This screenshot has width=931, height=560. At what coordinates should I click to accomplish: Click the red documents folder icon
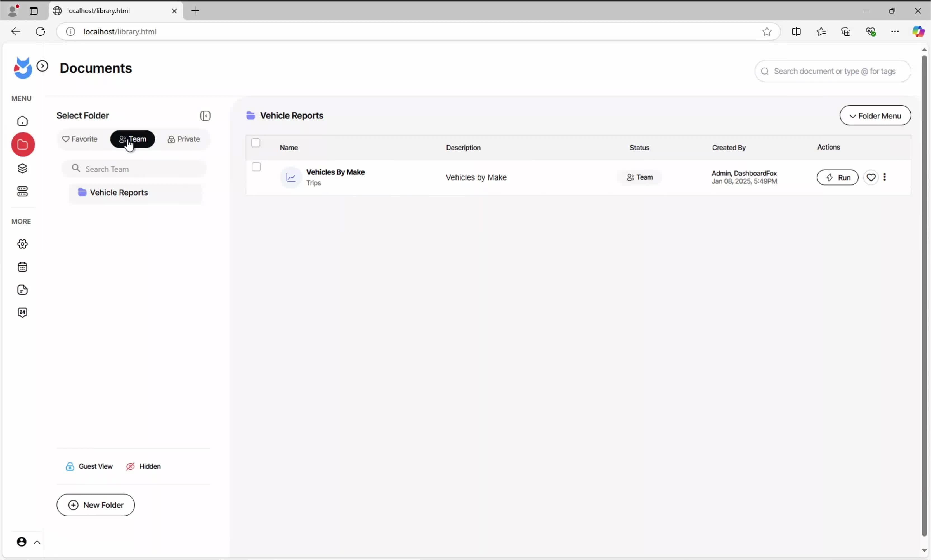(x=23, y=144)
